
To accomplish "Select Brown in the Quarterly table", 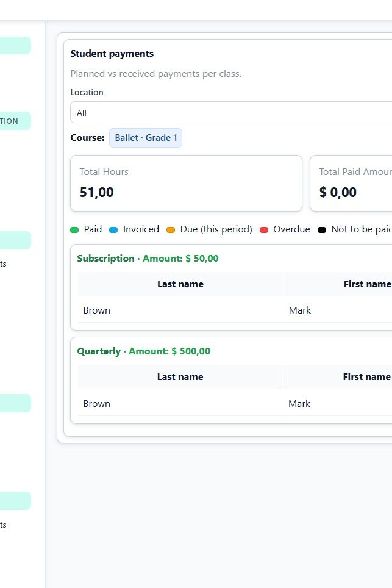I will coord(97,404).
